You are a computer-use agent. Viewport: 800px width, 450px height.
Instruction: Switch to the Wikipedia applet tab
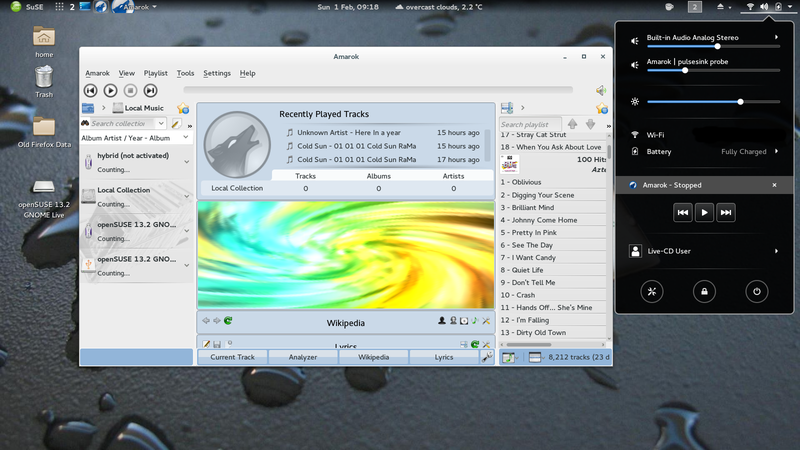click(x=373, y=357)
